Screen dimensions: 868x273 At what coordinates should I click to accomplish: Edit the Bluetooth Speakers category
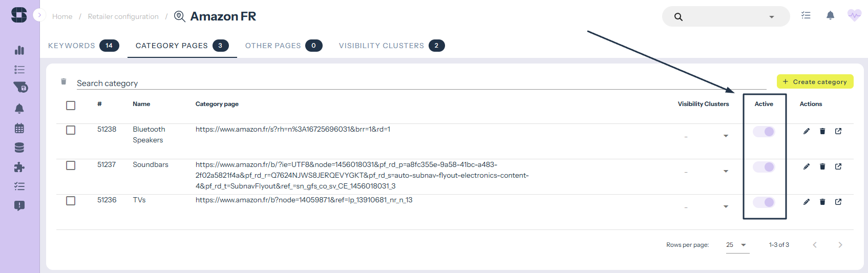tap(807, 131)
